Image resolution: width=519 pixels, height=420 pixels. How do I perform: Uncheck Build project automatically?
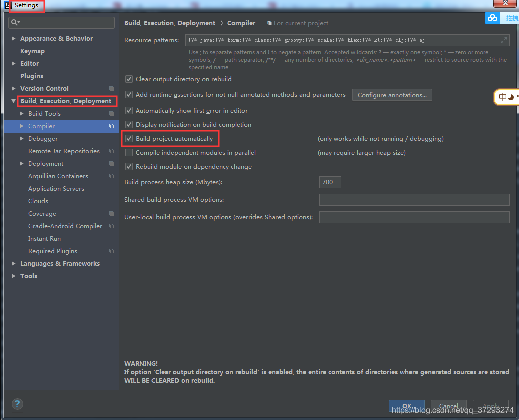coord(129,139)
